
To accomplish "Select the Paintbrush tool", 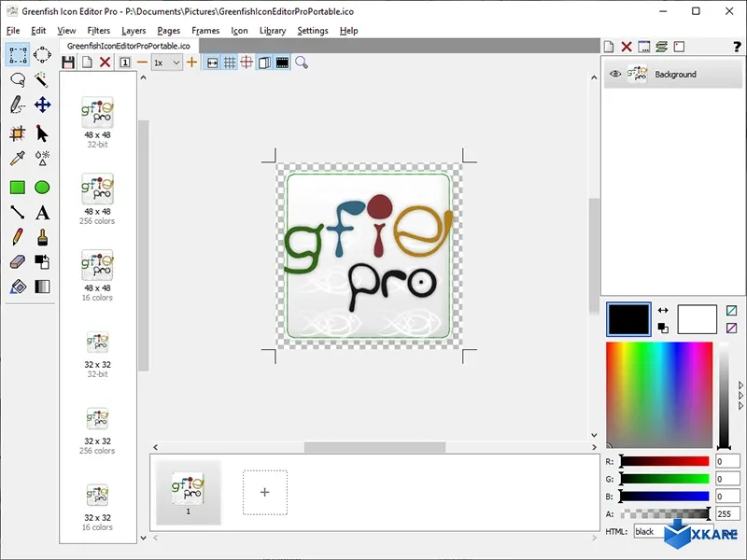I will tap(42, 237).
